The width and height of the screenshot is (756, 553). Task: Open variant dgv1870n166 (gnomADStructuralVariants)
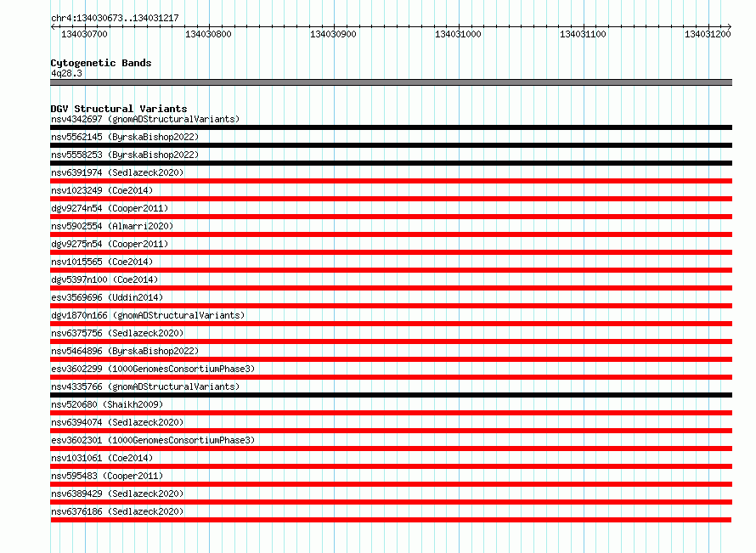(148, 315)
